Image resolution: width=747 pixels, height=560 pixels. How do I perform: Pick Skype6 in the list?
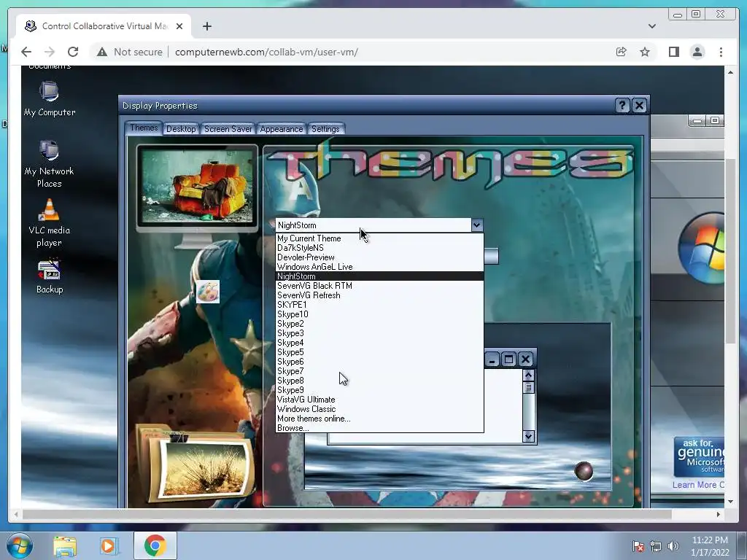coord(379,362)
